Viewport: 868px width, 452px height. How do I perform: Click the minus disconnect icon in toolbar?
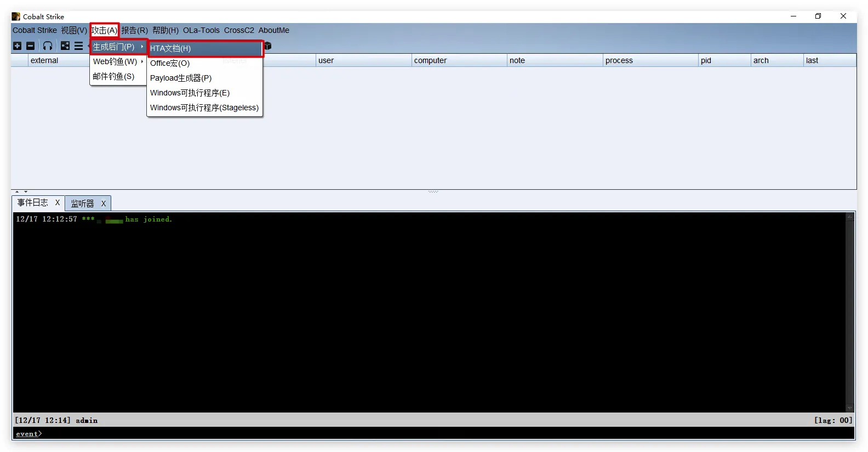31,46
